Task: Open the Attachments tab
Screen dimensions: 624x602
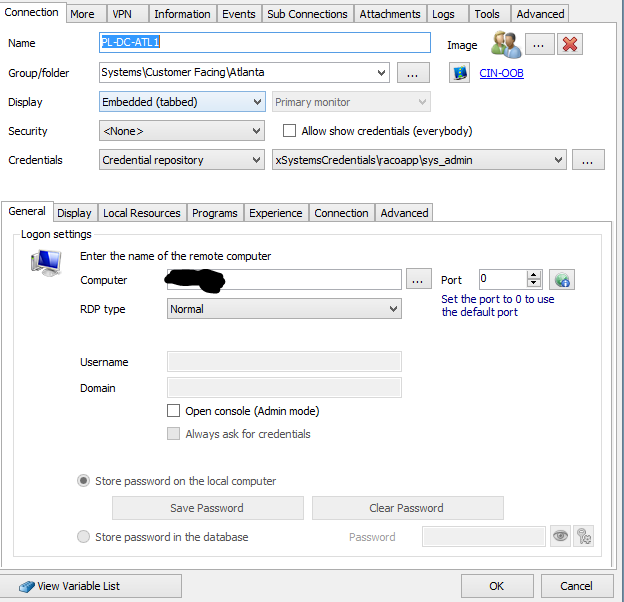Action: coord(390,14)
